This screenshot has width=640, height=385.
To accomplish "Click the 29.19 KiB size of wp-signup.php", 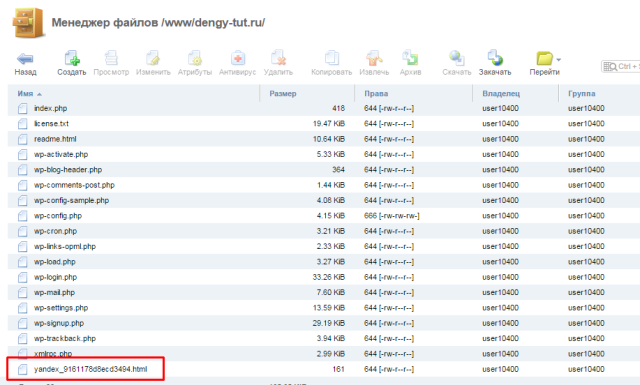I will pyautogui.click(x=329, y=323).
